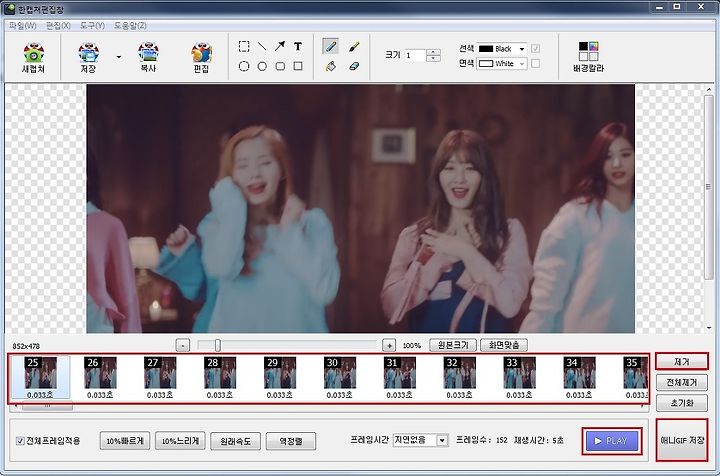Open the 파일(W) menu

pos(22,26)
